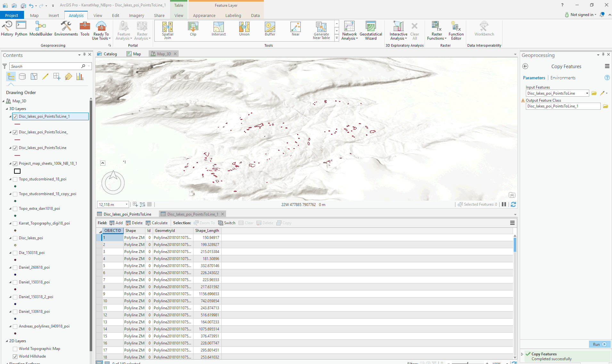The image size is (612, 364).
Task: Click the List By Snapping icon
Action: (x=57, y=76)
